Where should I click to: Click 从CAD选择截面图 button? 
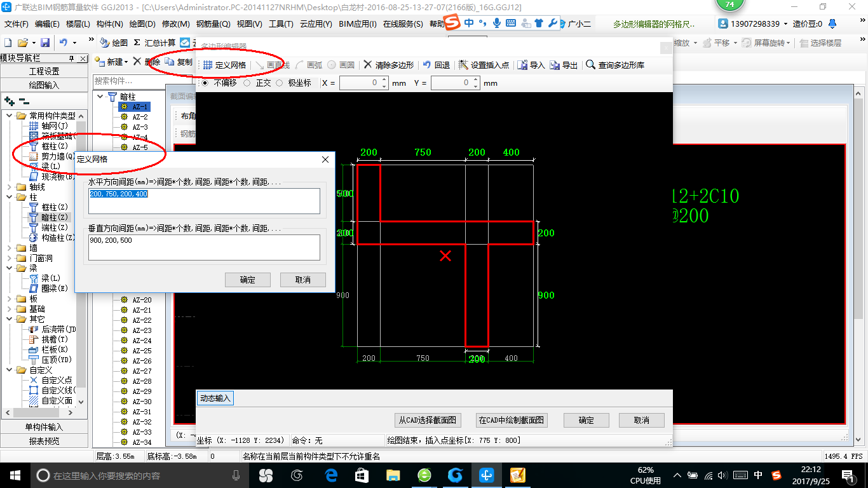(427, 421)
